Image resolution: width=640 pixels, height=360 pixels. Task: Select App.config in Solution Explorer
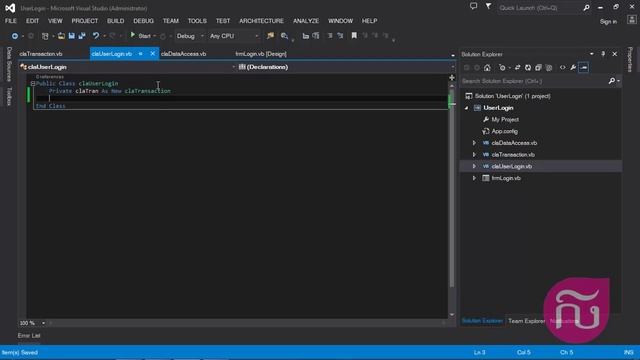pyautogui.click(x=504, y=131)
